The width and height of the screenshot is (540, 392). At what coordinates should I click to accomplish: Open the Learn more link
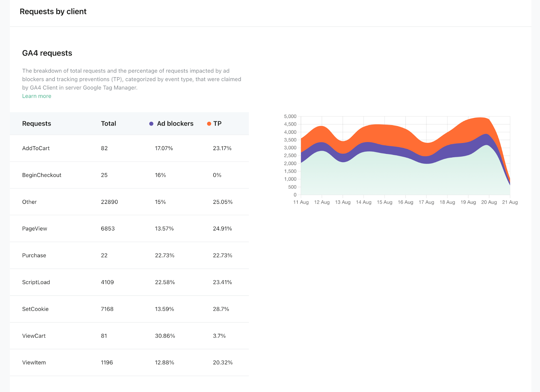(36, 96)
